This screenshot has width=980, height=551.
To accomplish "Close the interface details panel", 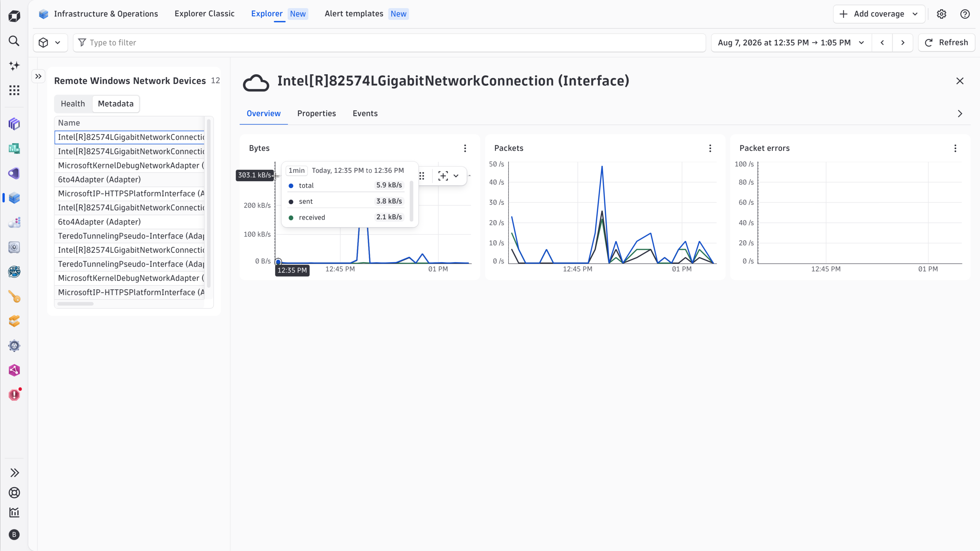I will click(960, 81).
